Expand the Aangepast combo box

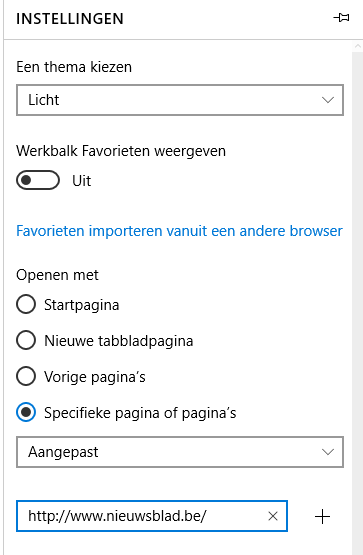point(180,452)
